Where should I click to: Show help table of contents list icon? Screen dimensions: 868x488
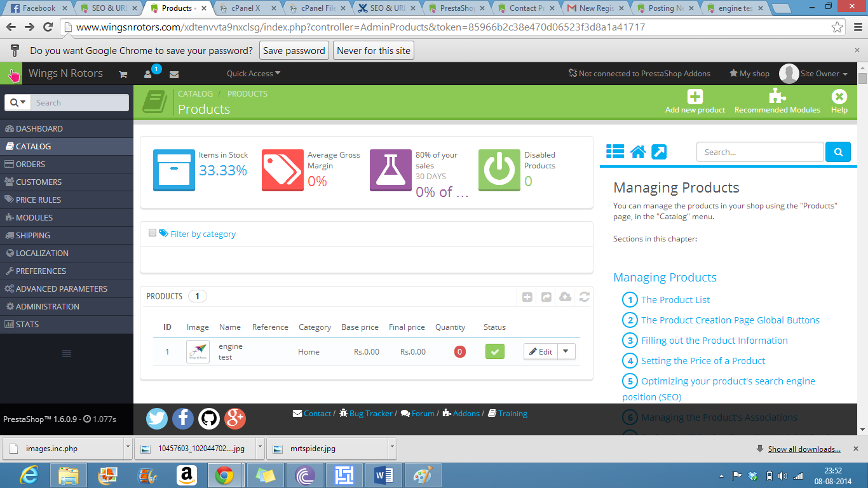click(615, 152)
